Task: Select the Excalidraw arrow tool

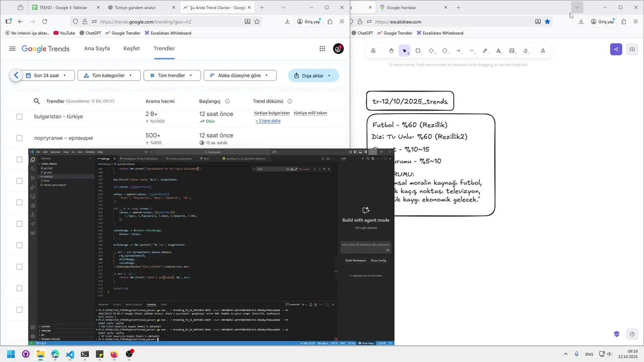Action: pyautogui.click(x=458, y=51)
